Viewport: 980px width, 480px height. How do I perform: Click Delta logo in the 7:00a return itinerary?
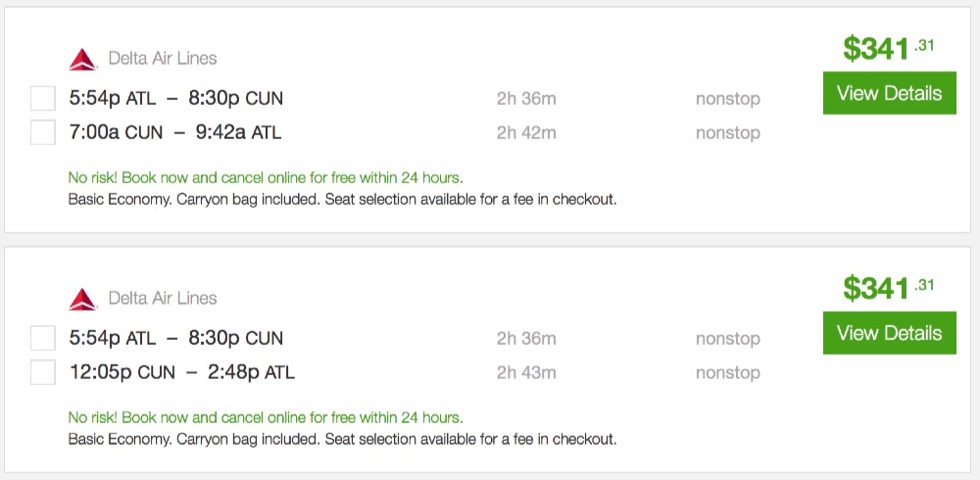(83, 60)
